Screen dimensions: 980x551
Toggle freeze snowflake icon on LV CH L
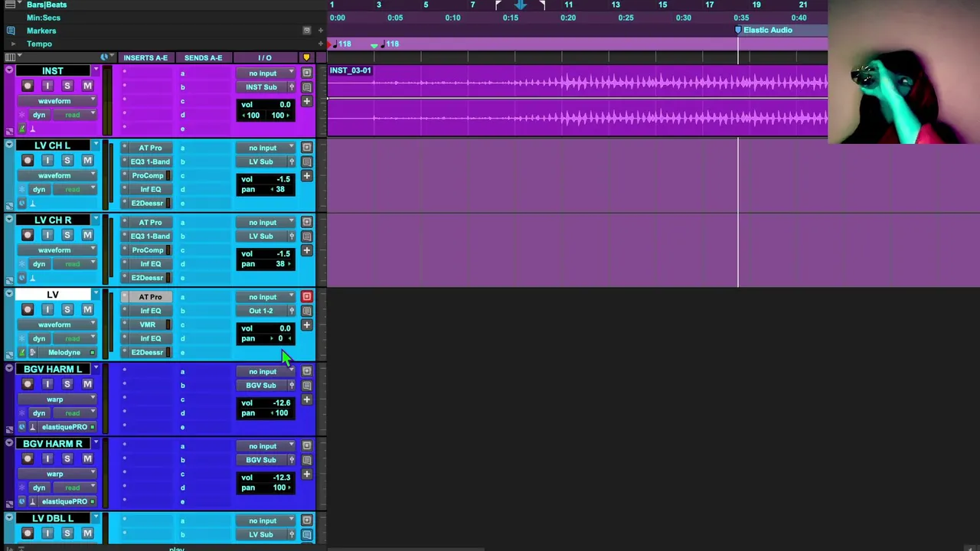(23, 189)
